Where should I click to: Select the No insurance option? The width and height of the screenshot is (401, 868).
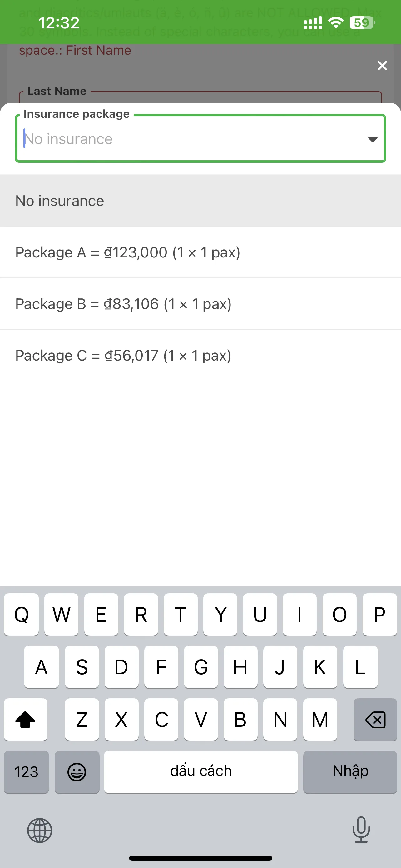[200, 201]
